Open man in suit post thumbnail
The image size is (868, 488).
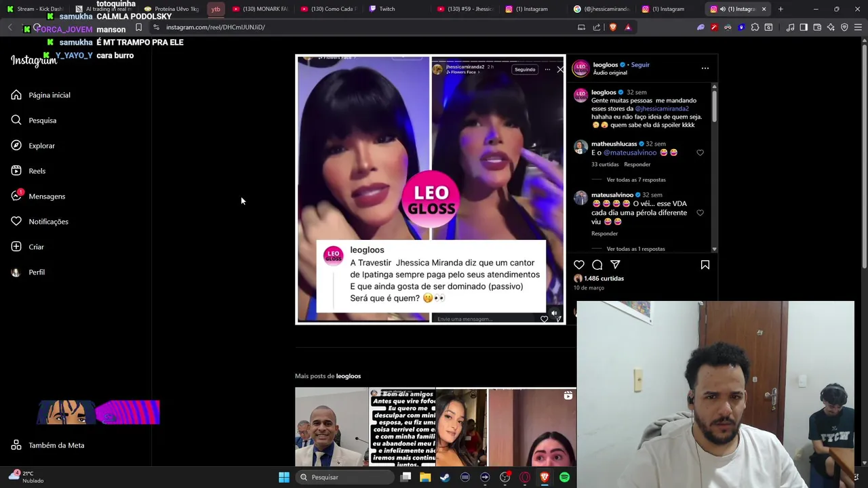point(332,427)
